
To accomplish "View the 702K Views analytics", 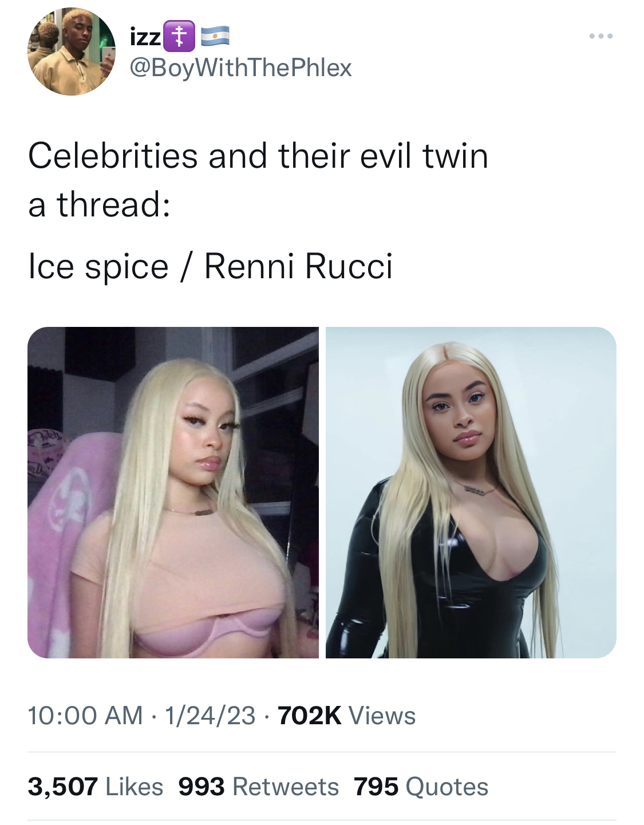I will 347,716.
